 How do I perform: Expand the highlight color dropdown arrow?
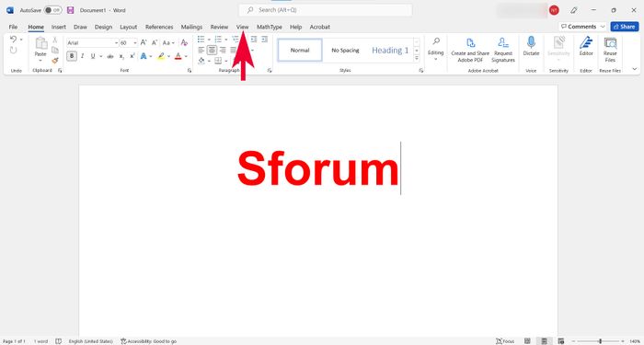coord(168,56)
